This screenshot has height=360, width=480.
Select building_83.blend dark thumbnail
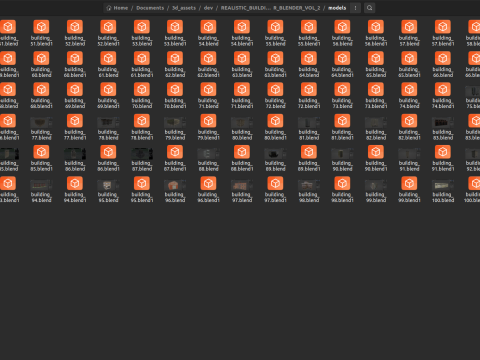pos(443,122)
